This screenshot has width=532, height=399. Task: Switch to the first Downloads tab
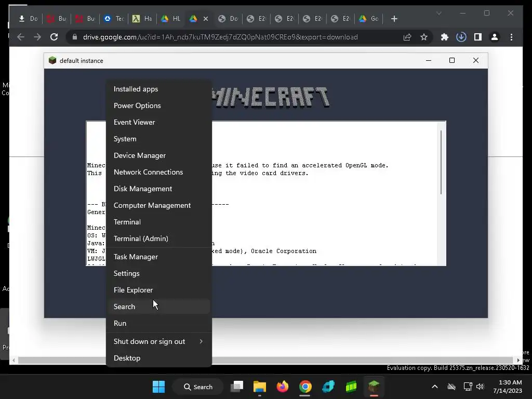28,19
